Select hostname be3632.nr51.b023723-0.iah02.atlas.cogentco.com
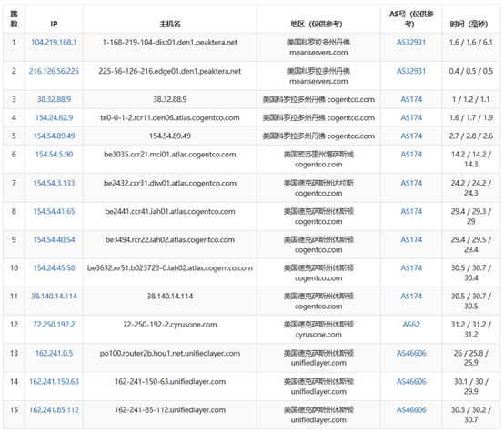Image resolution: width=504 pixels, height=433 pixels. pyautogui.click(x=170, y=268)
